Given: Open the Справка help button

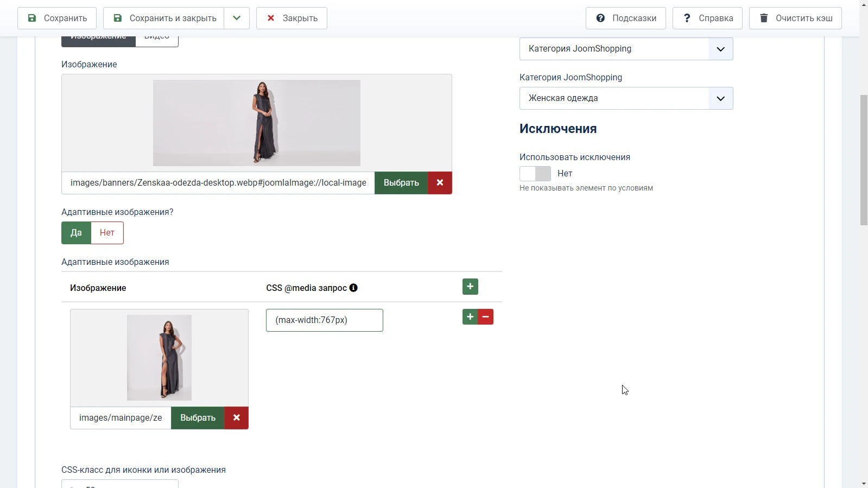Looking at the screenshot, I should click(x=707, y=18).
